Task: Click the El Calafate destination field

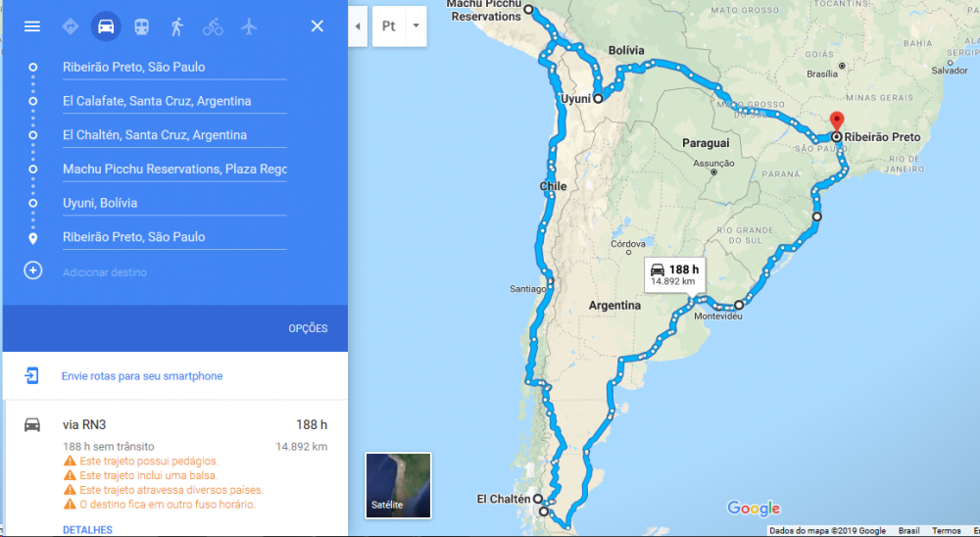Action: (174, 101)
